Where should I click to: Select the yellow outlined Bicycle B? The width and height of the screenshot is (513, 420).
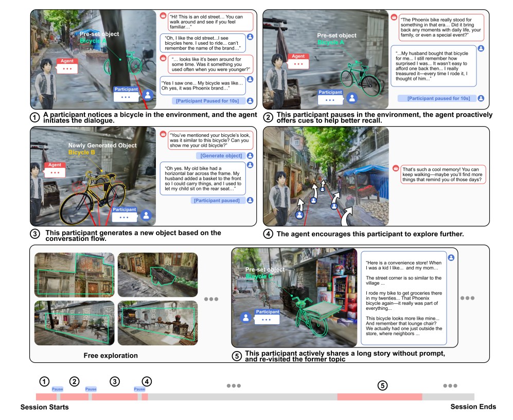pos(93,198)
